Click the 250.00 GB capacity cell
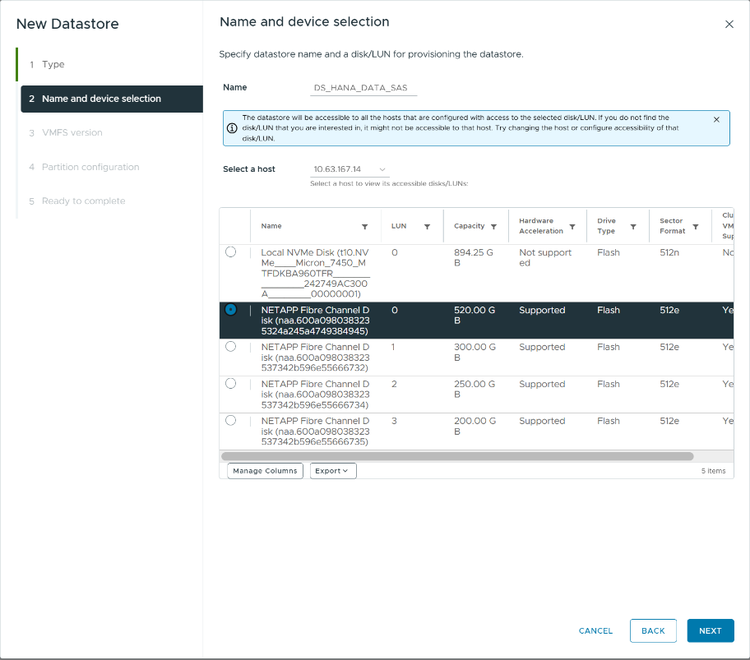 click(474, 389)
